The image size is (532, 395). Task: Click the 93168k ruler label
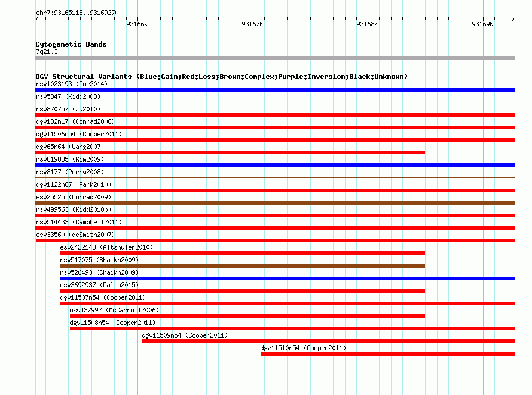[x=367, y=24]
